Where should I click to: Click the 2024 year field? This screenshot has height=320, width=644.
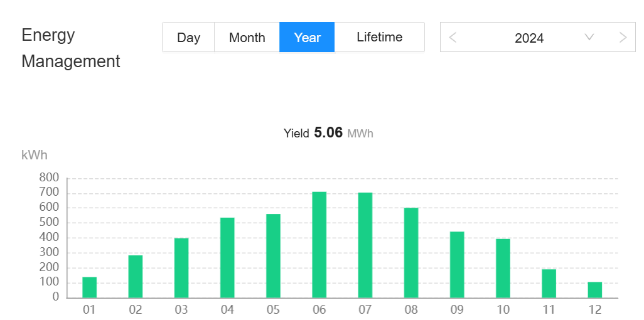click(529, 38)
